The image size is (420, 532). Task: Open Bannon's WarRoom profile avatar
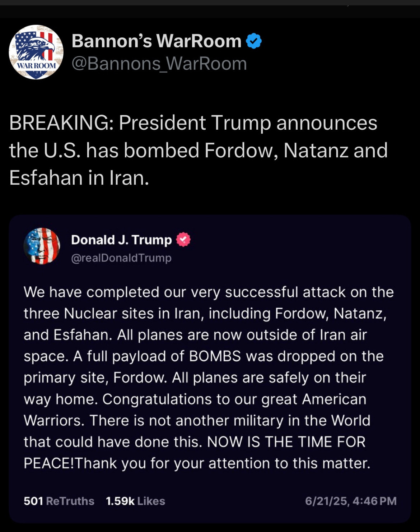pos(36,52)
